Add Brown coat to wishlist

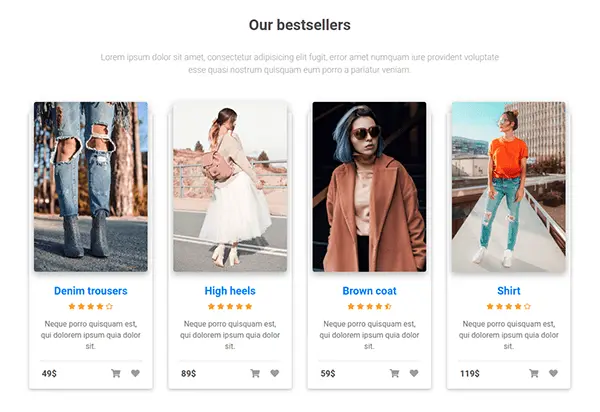coord(413,374)
